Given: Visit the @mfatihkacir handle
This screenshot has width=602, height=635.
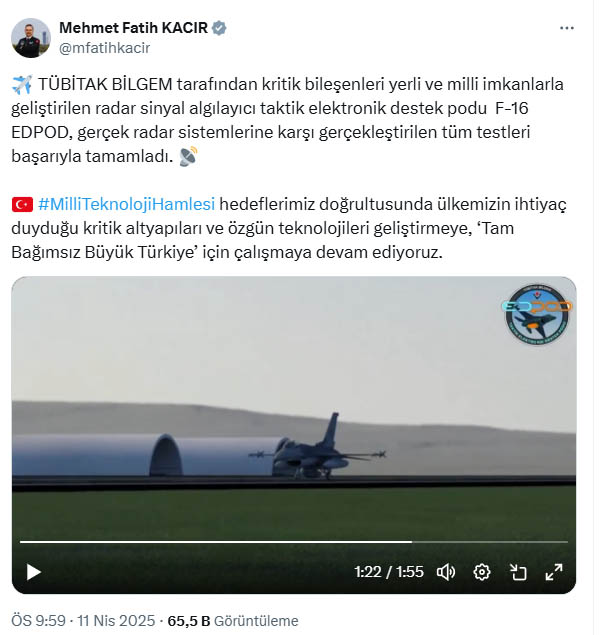Looking at the screenshot, I should pos(104,48).
